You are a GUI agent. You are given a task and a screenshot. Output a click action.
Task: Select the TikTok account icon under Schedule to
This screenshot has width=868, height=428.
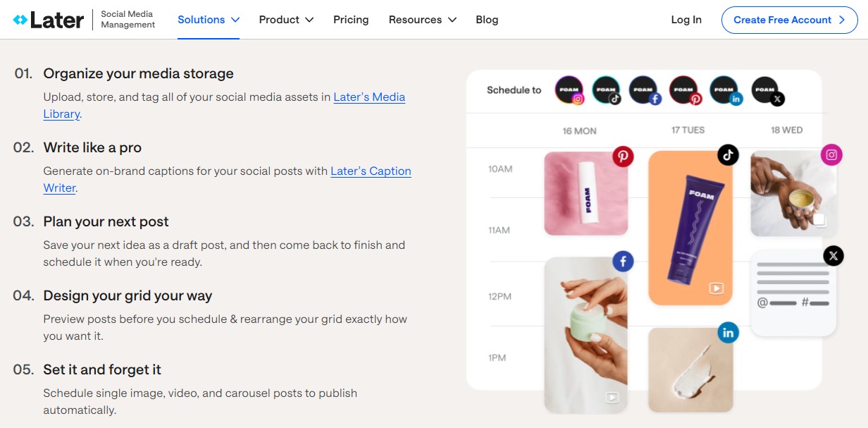pos(606,89)
